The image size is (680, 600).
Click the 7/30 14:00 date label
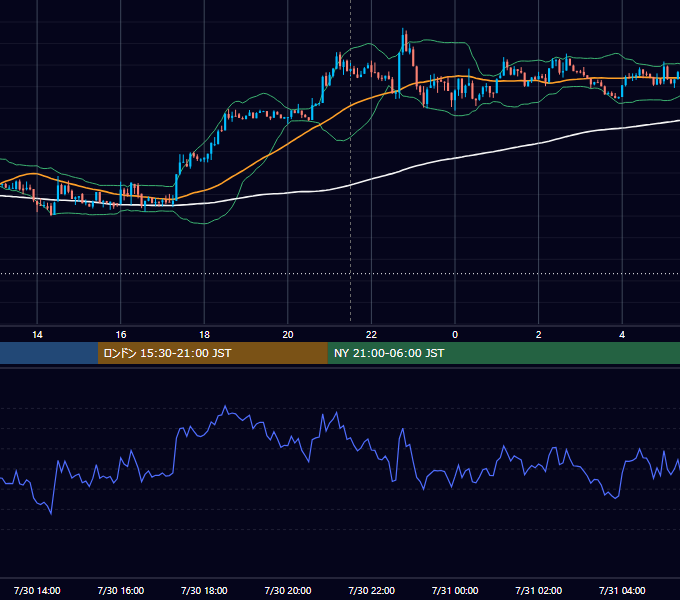(37, 590)
